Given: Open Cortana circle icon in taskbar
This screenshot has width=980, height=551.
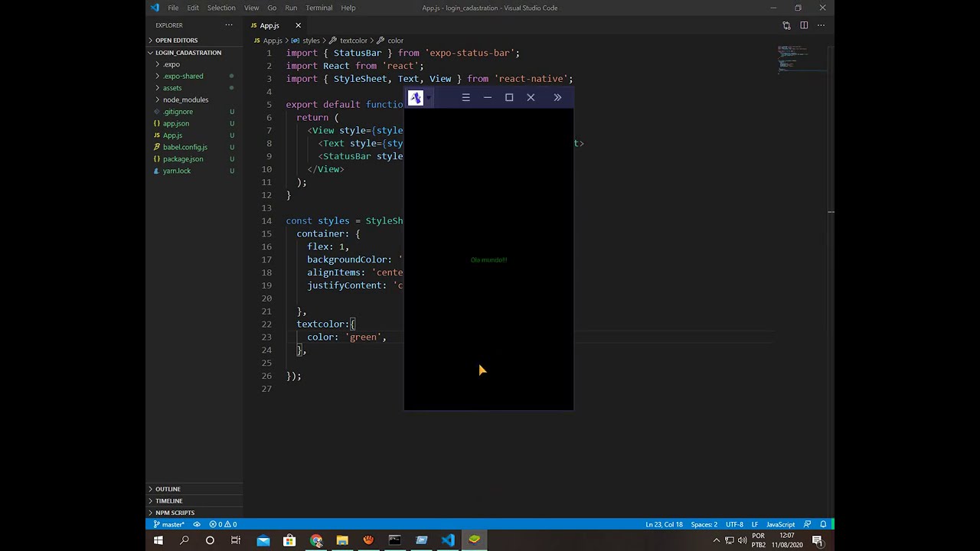Looking at the screenshot, I should click(210, 540).
